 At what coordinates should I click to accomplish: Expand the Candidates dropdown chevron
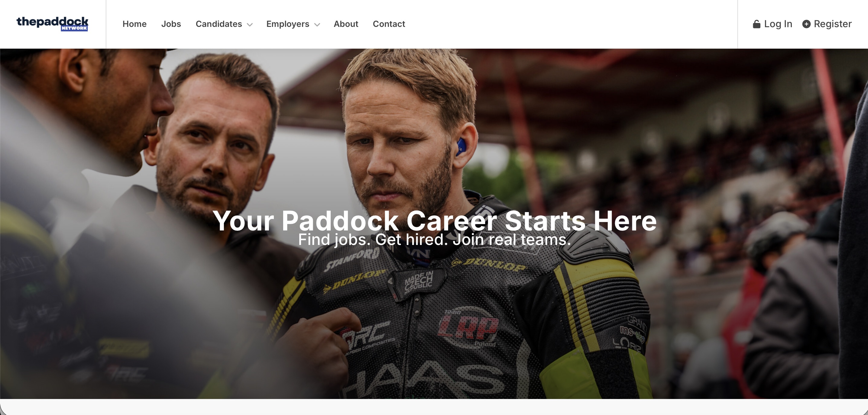tap(250, 24)
